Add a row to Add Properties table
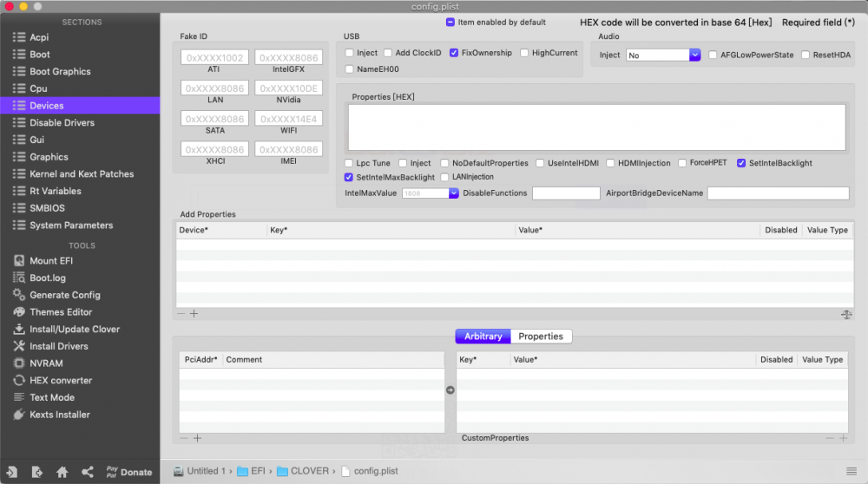 click(x=194, y=314)
